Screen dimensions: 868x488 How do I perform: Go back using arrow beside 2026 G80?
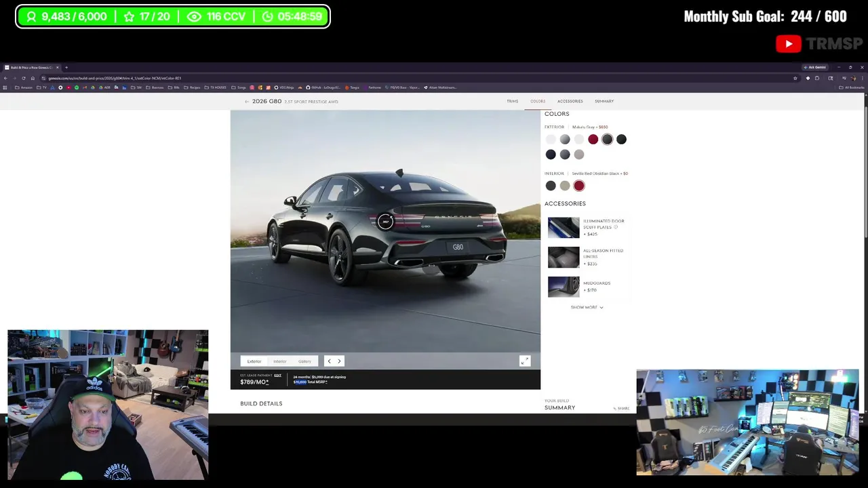coord(247,102)
